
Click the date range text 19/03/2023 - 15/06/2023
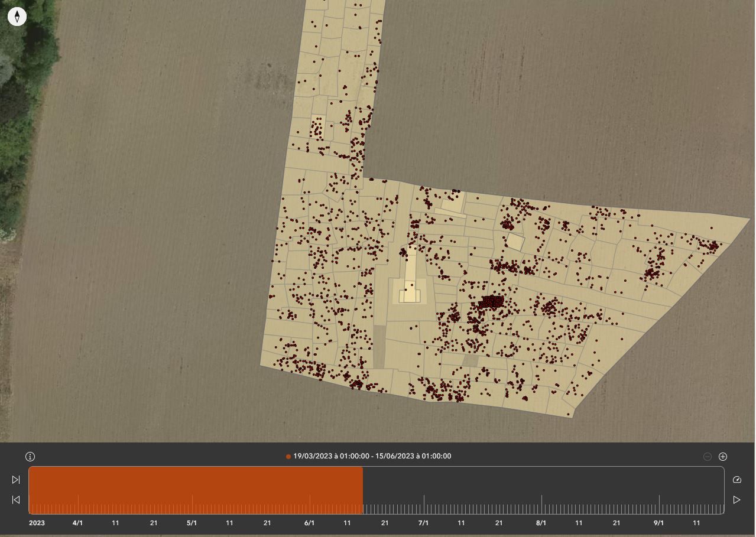(372, 456)
